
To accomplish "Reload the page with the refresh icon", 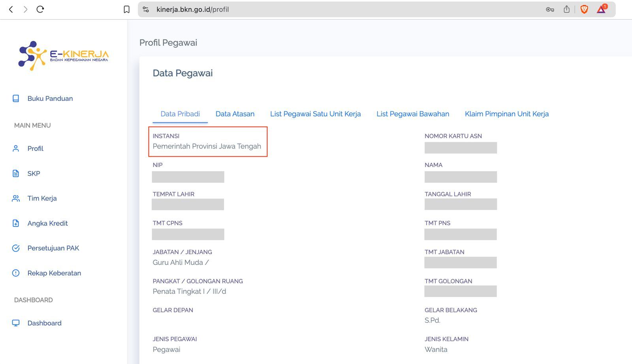I will pyautogui.click(x=40, y=9).
